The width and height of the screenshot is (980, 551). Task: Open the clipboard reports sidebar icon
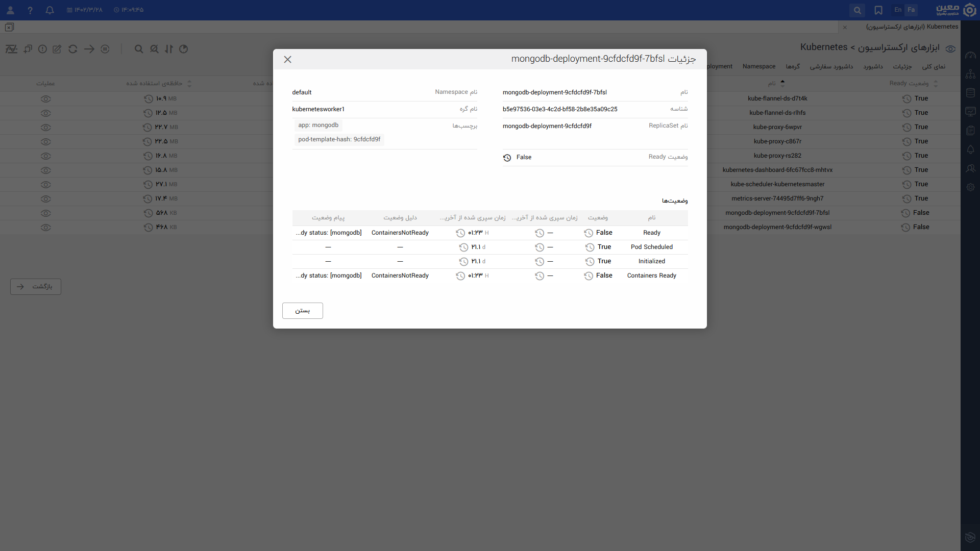pyautogui.click(x=970, y=131)
